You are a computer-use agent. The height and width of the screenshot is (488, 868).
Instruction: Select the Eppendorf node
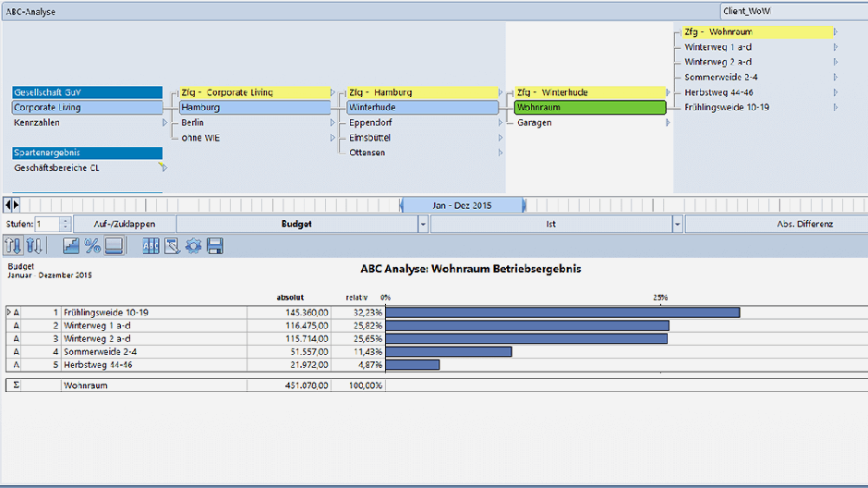pyautogui.click(x=370, y=122)
